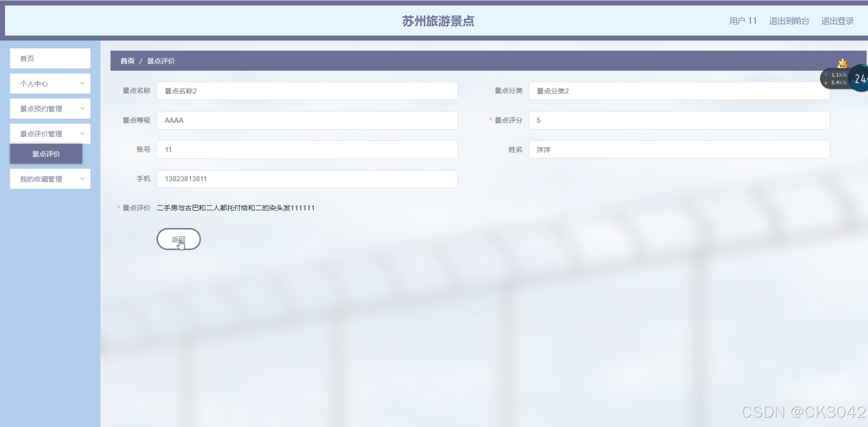
Task: Focus the 手机 input field
Action: tap(307, 179)
